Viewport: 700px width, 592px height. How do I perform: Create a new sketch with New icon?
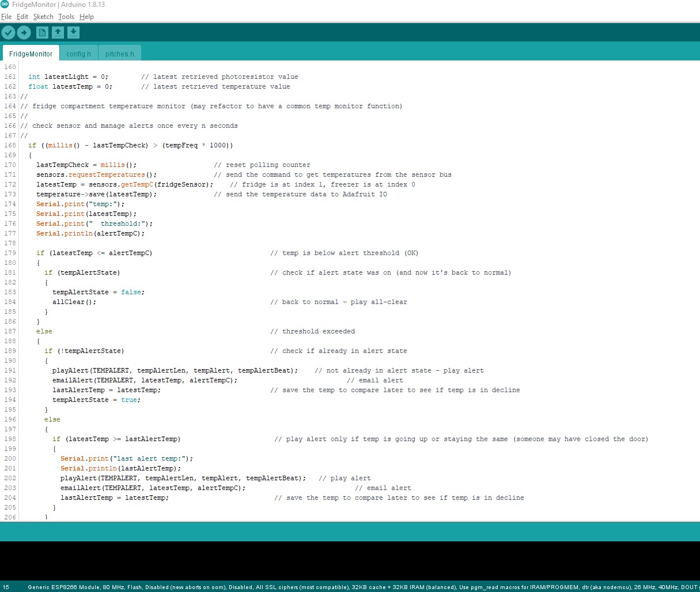(42, 33)
